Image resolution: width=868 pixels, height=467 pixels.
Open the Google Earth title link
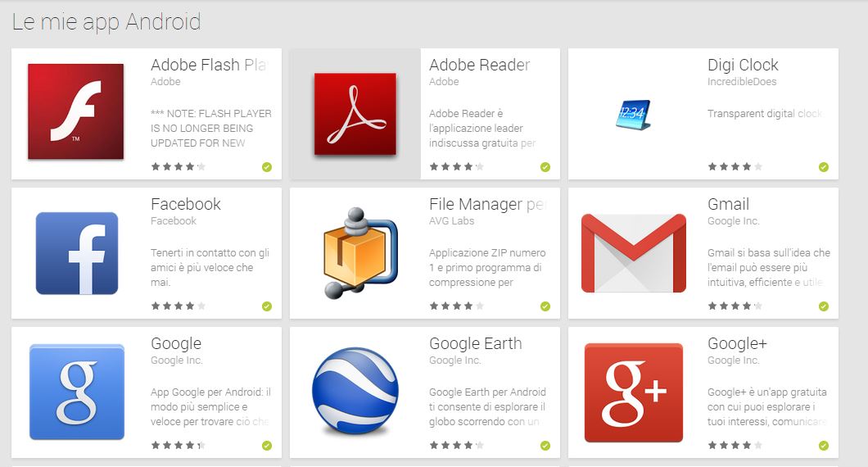tap(476, 343)
